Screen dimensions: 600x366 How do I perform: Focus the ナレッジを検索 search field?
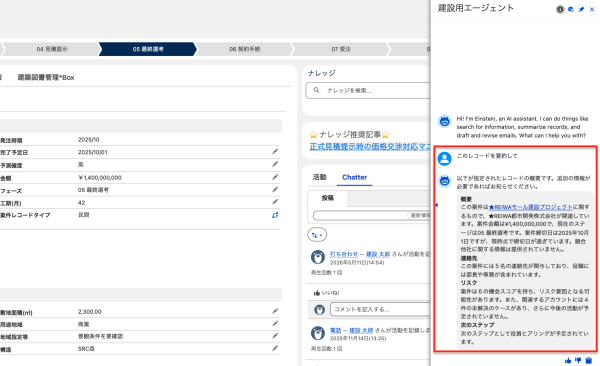point(368,90)
